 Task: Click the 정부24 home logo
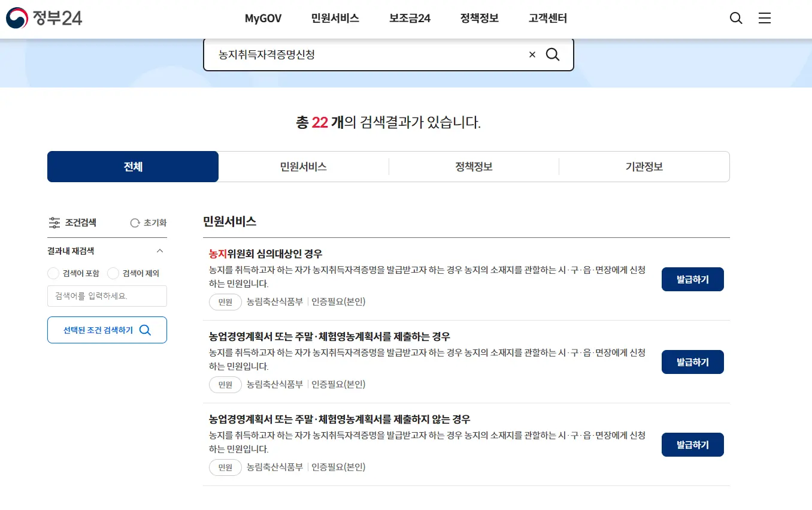pyautogui.click(x=44, y=18)
